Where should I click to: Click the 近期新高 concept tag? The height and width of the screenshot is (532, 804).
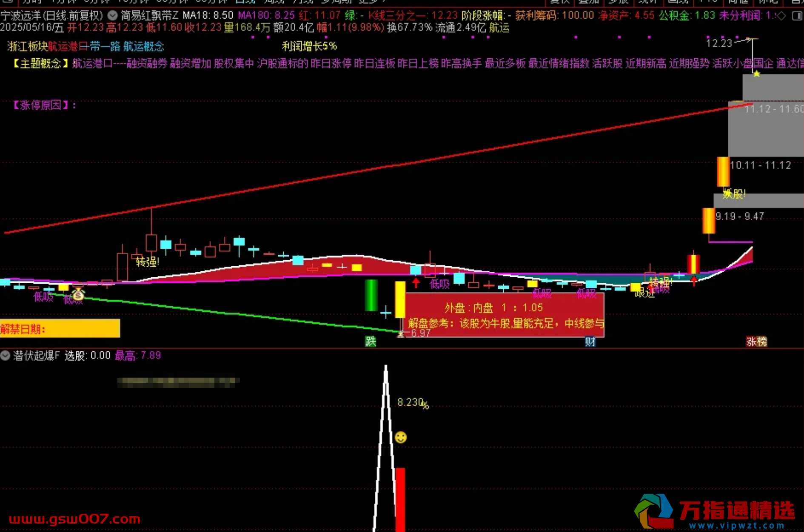646,63
